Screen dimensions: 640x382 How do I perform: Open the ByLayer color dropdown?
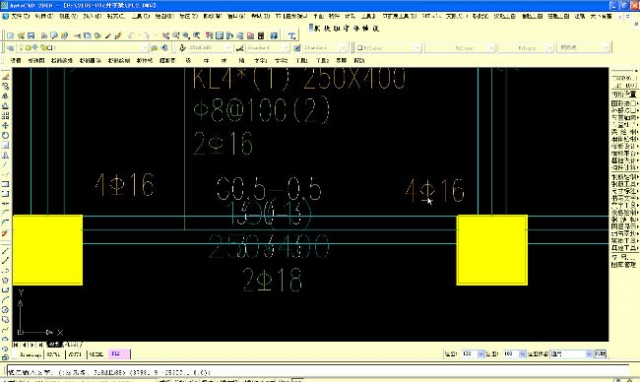pos(386,48)
